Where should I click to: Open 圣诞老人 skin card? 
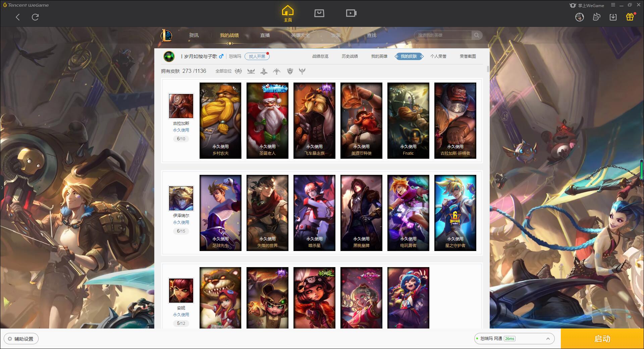267,121
